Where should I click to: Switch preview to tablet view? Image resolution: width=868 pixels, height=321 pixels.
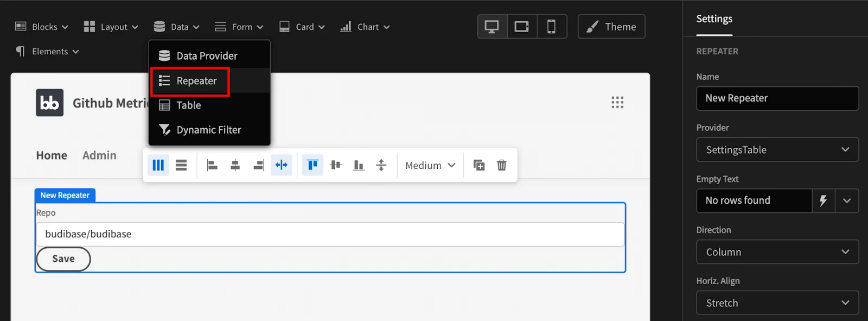(x=522, y=27)
